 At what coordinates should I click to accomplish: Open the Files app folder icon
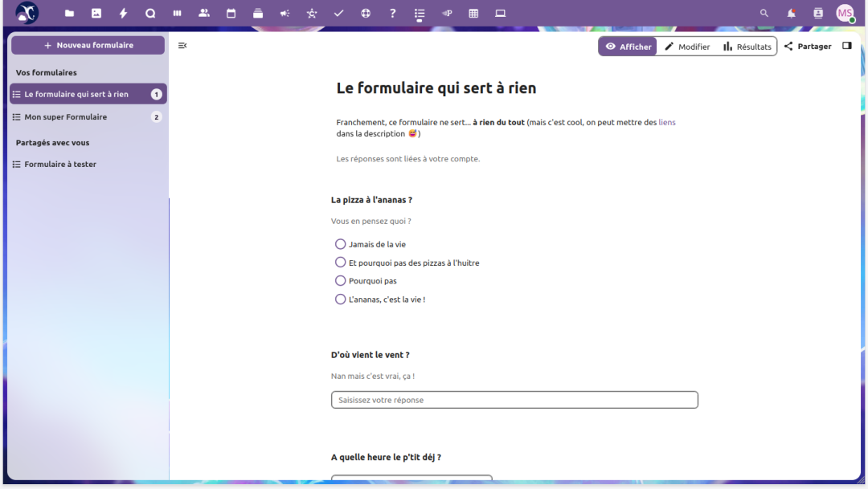[x=69, y=14]
